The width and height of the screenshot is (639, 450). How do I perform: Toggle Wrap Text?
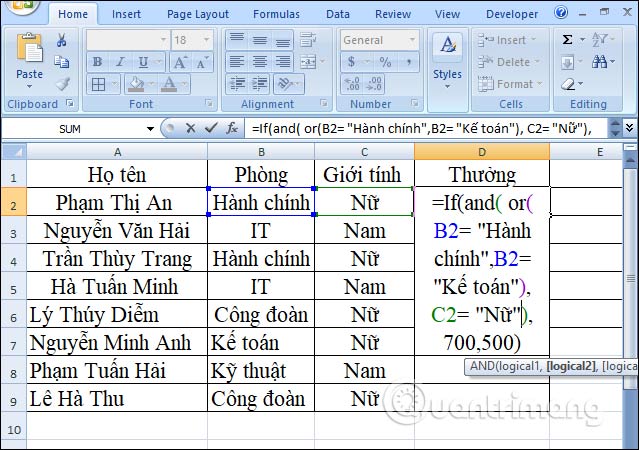click(308, 40)
